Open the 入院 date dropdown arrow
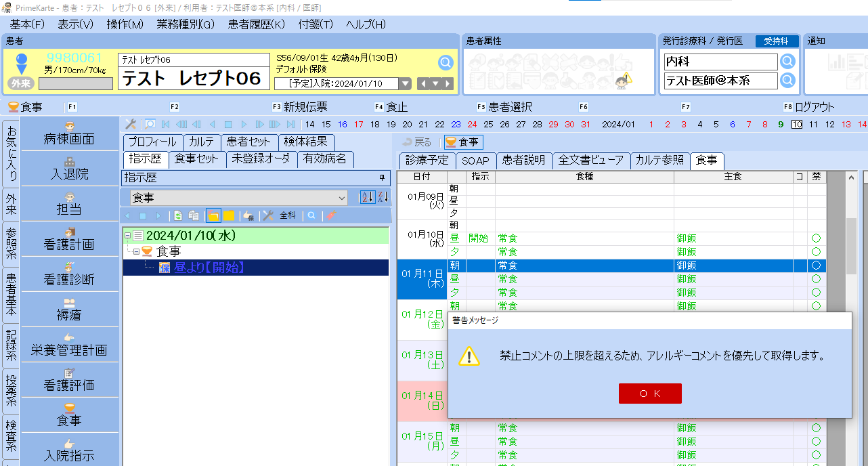This screenshot has height=466, width=868. (x=405, y=84)
